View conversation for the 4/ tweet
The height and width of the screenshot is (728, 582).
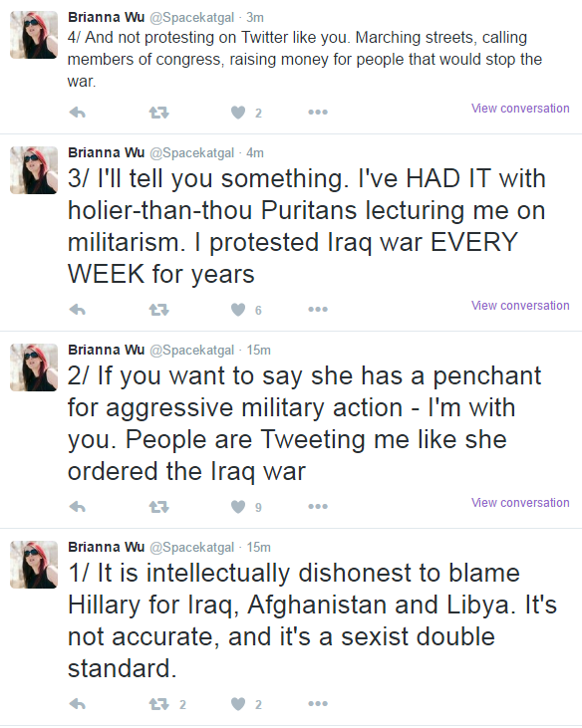click(x=520, y=109)
